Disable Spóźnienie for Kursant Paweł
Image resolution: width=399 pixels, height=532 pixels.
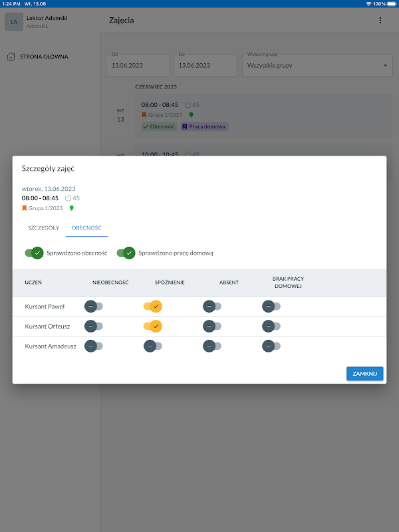[153, 307]
